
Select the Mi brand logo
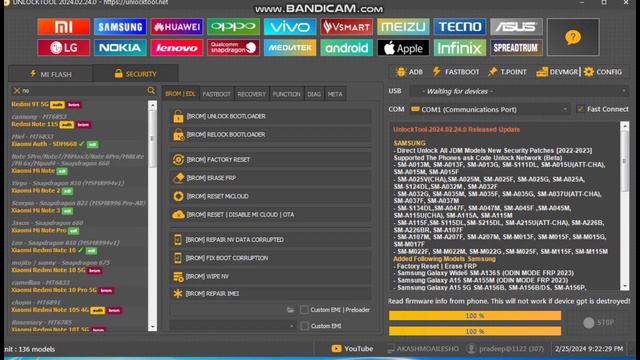tap(63, 27)
